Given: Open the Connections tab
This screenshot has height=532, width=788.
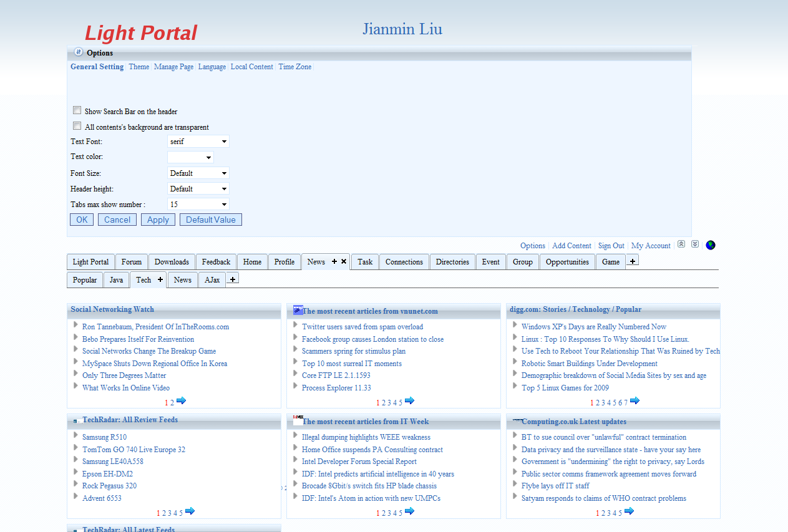Looking at the screenshot, I should [404, 262].
